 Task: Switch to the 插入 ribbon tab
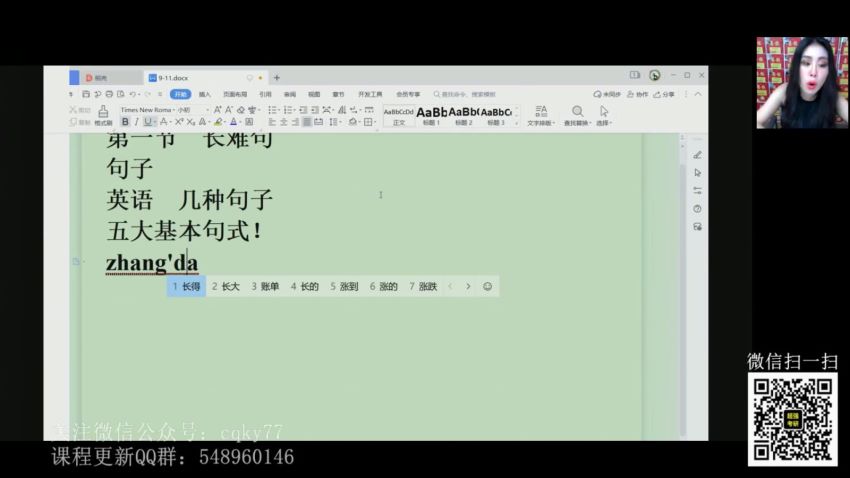click(x=204, y=94)
